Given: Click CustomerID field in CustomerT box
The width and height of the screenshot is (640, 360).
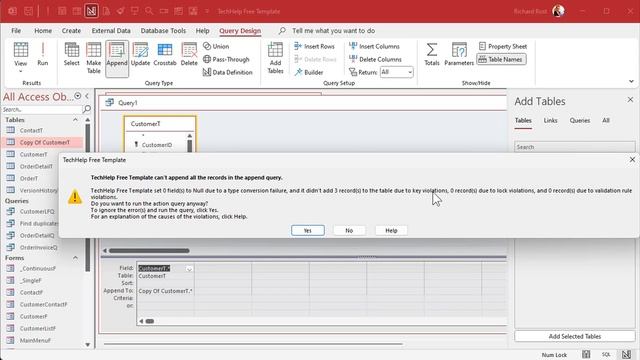Looking at the screenshot, I should (157, 145).
